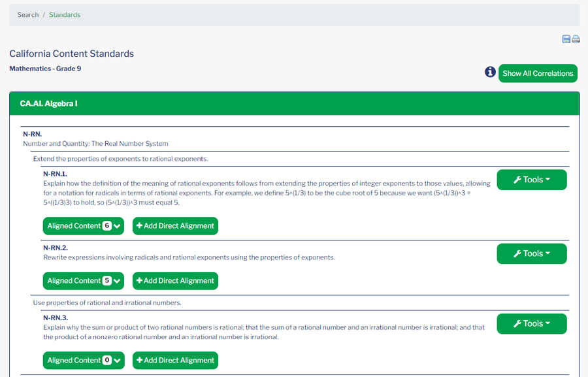Select the N-RN.1. standard code
Screen dimensions: 588x377
(55, 174)
